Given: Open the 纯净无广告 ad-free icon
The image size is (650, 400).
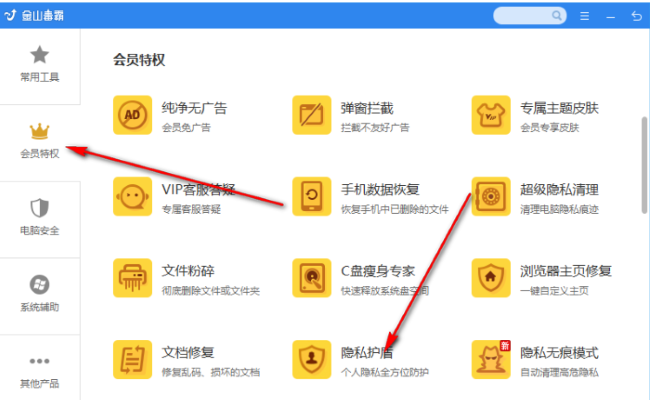Looking at the screenshot, I should 133,114.
